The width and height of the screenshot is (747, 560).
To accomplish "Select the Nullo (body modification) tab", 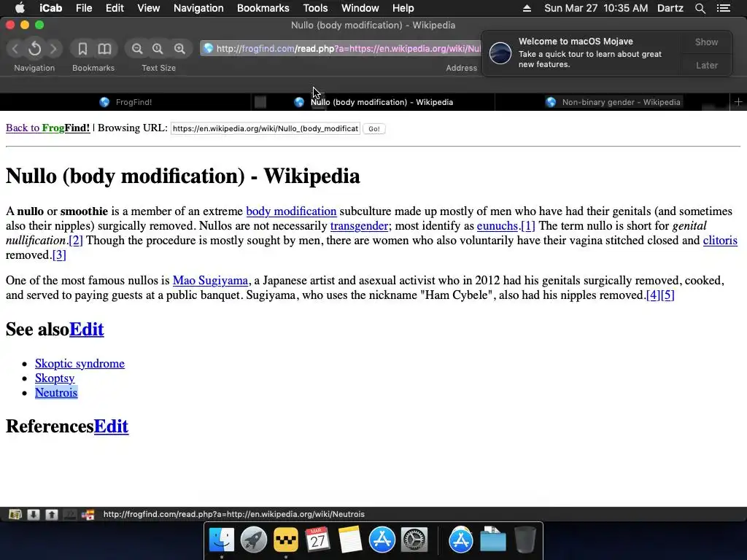I will [x=373, y=102].
